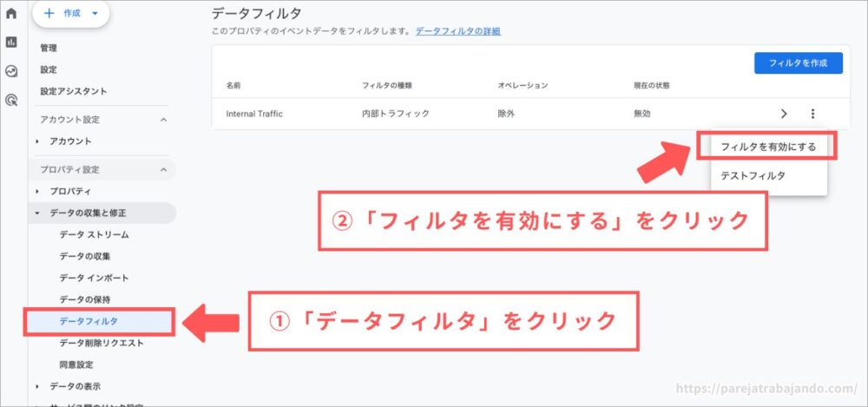The height and width of the screenshot is (407, 868).
Task: Choose テストフィルタ from menu
Action: click(x=768, y=175)
